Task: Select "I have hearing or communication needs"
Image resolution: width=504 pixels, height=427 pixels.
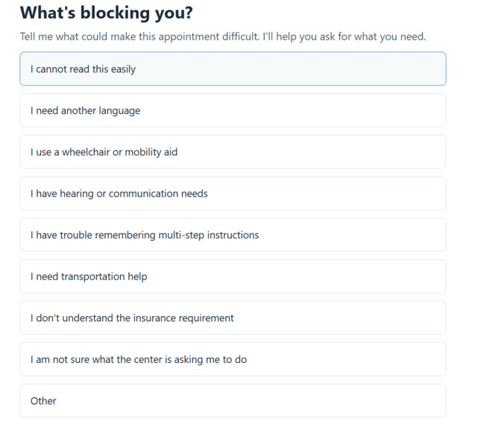Action: (x=233, y=193)
